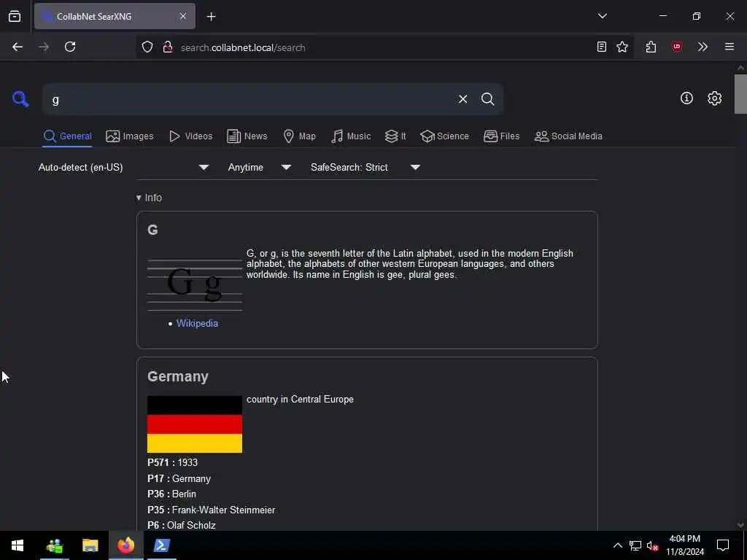The image size is (747, 560).
Task: Switch to the Map category
Action: pyautogui.click(x=299, y=136)
